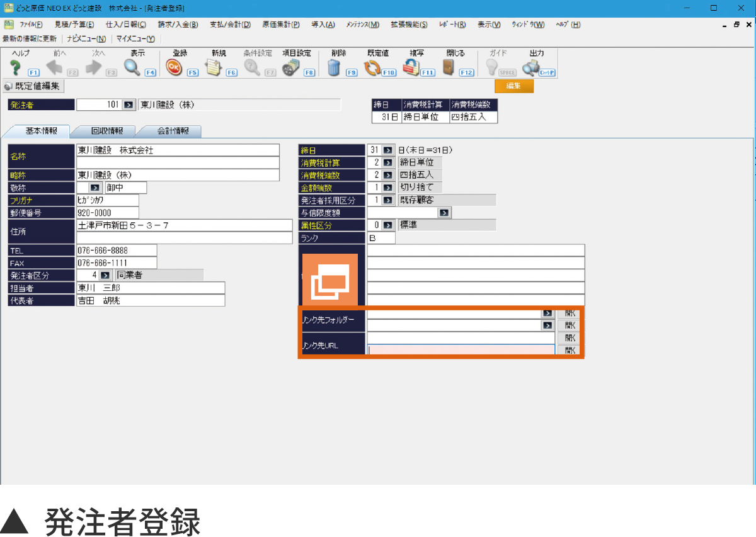
Task: Open the 発注者区分 lookup arrow
Action: 105,275
